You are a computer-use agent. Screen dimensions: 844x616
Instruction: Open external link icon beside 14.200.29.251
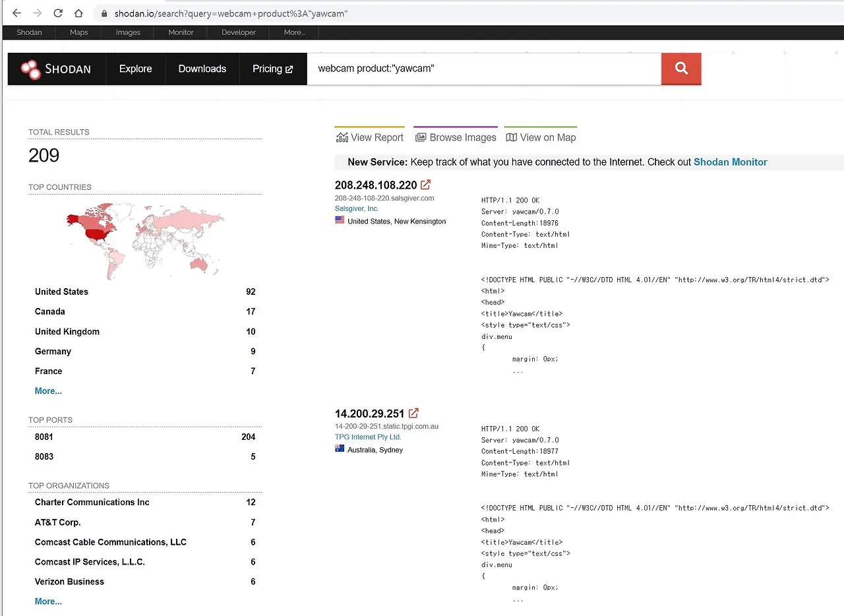click(413, 414)
